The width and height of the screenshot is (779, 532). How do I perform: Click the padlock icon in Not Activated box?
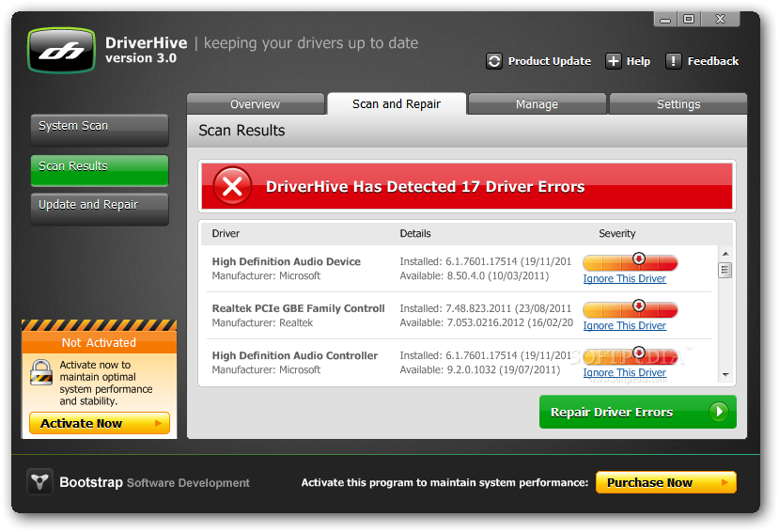pyautogui.click(x=40, y=372)
